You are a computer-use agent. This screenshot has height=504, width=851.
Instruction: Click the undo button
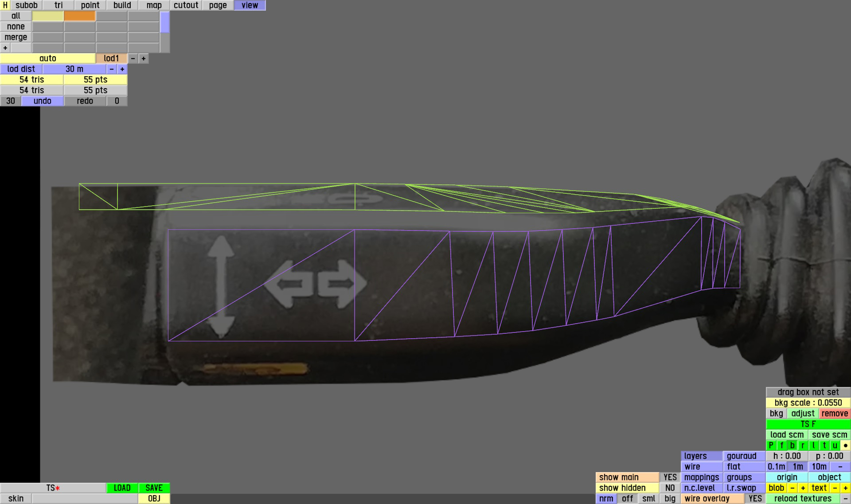(42, 101)
